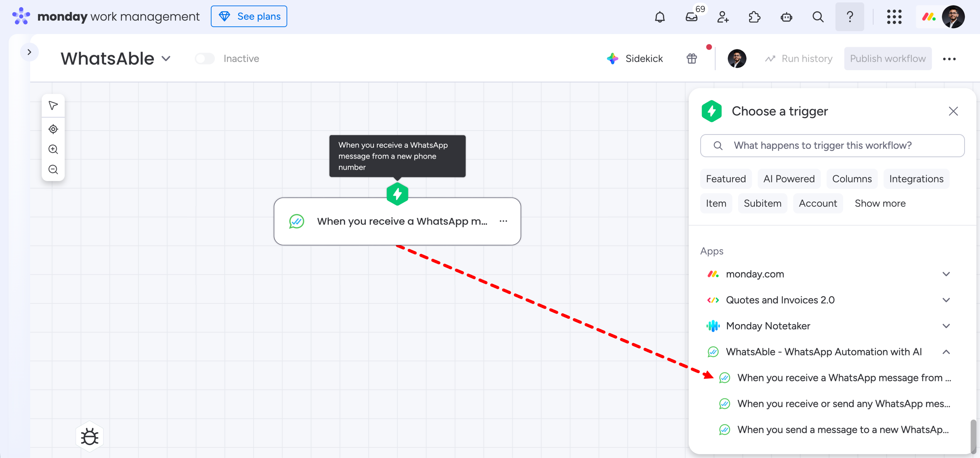Viewport: 980px width, 458px height.
Task: Click Show more trigger categories
Action: coord(879,203)
